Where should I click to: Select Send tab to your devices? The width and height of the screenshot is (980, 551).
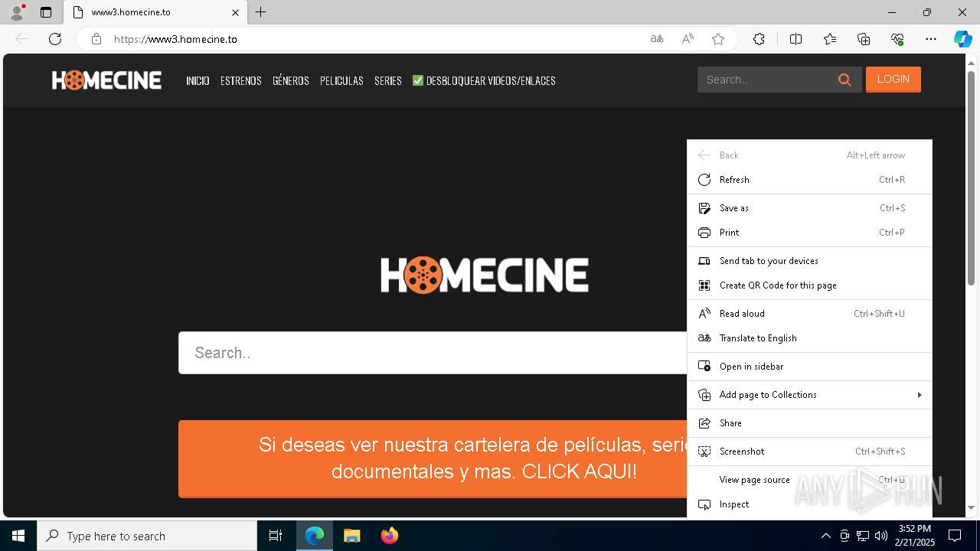(x=809, y=261)
